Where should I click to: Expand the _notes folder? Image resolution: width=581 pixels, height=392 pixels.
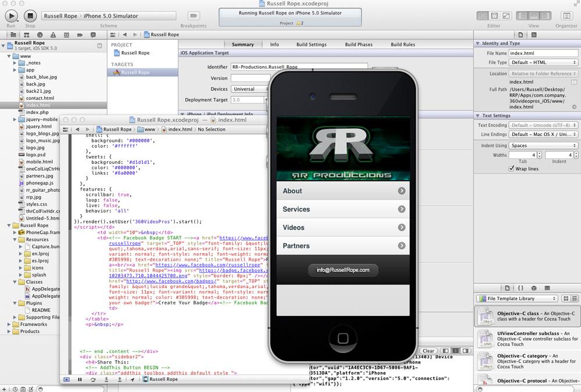[x=15, y=63]
